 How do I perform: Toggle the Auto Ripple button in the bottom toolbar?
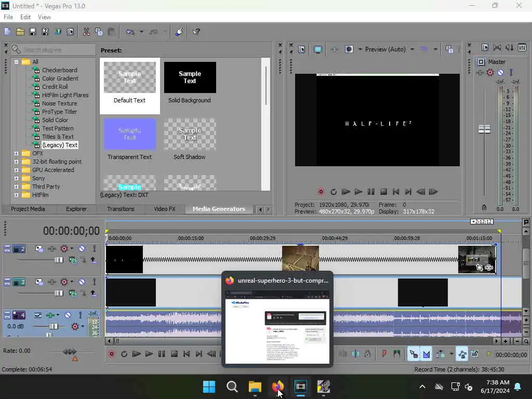pos(441,354)
